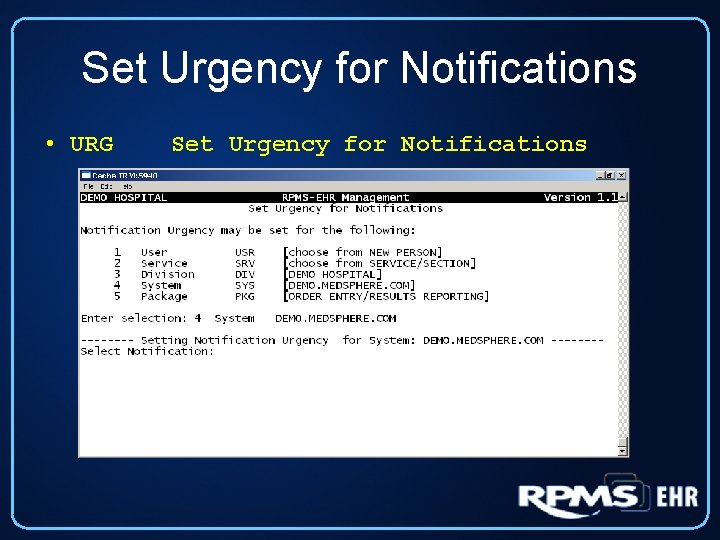Click the 'Enter selection: 4' line
This screenshot has width=720, height=540.
pyautogui.click(x=238, y=319)
